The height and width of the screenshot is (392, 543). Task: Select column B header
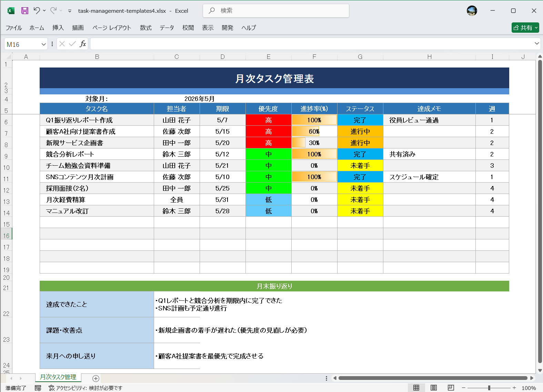click(x=97, y=56)
